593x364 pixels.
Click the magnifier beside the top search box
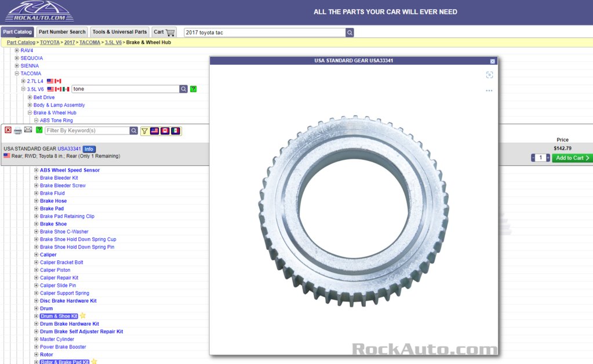pos(350,32)
